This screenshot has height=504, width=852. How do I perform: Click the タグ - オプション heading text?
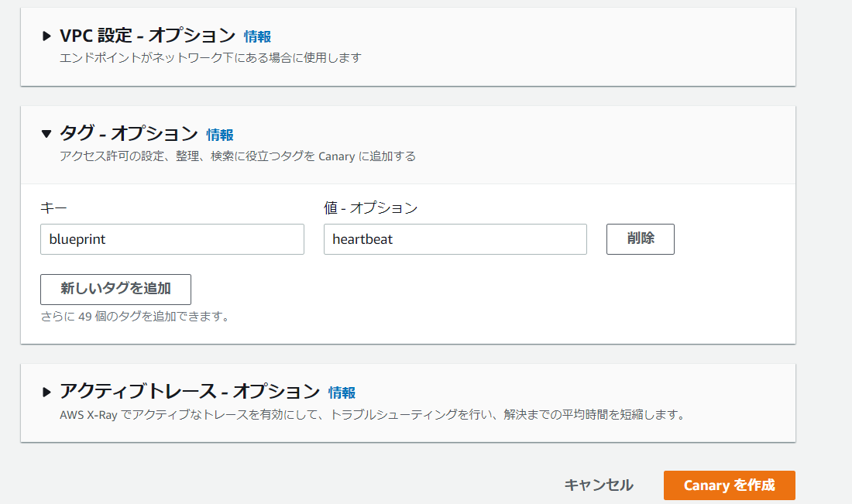[129, 134]
